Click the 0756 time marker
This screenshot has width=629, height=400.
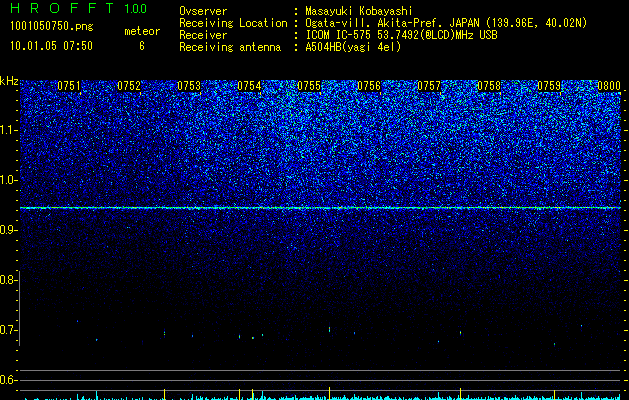coord(369,86)
